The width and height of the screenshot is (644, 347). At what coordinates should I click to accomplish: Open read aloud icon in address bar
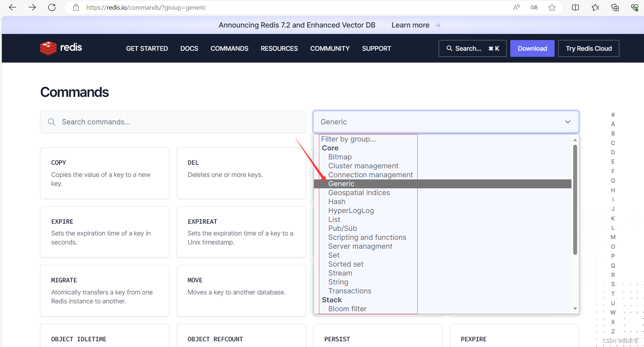pyautogui.click(x=516, y=8)
